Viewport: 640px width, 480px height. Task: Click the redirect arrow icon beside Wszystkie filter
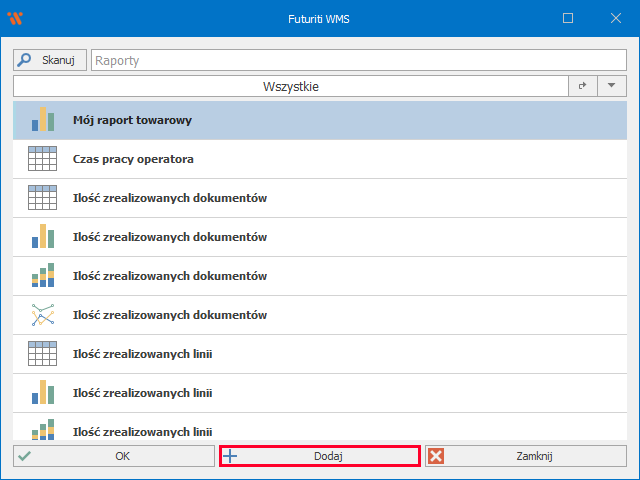tap(582, 87)
